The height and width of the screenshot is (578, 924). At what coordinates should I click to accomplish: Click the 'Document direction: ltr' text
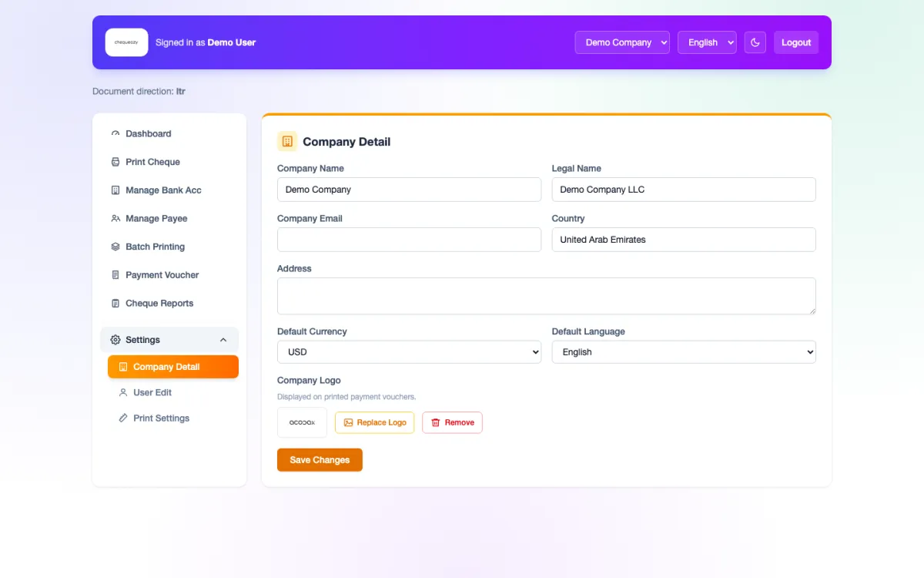(x=139, y=91)
